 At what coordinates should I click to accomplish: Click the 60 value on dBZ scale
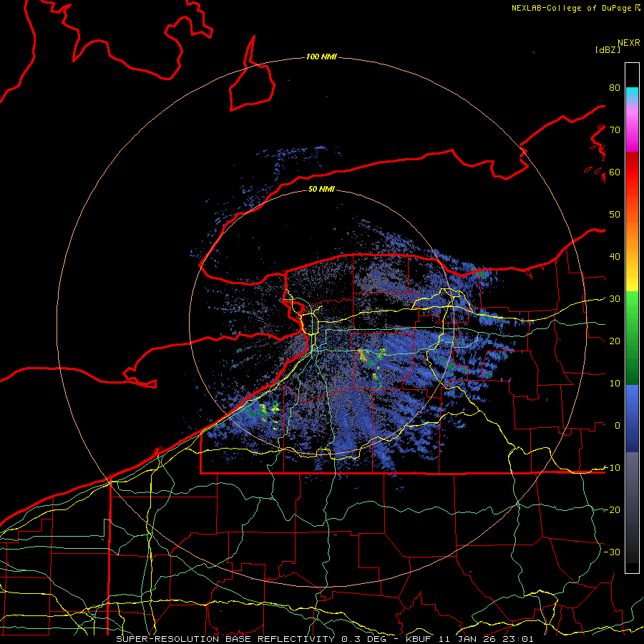pos(615,172)
